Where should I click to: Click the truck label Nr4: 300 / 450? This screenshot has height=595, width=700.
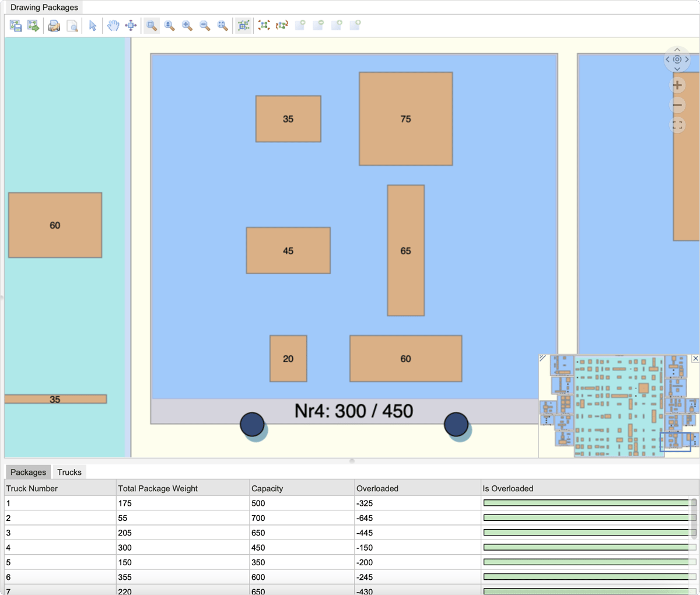[353, 411]
